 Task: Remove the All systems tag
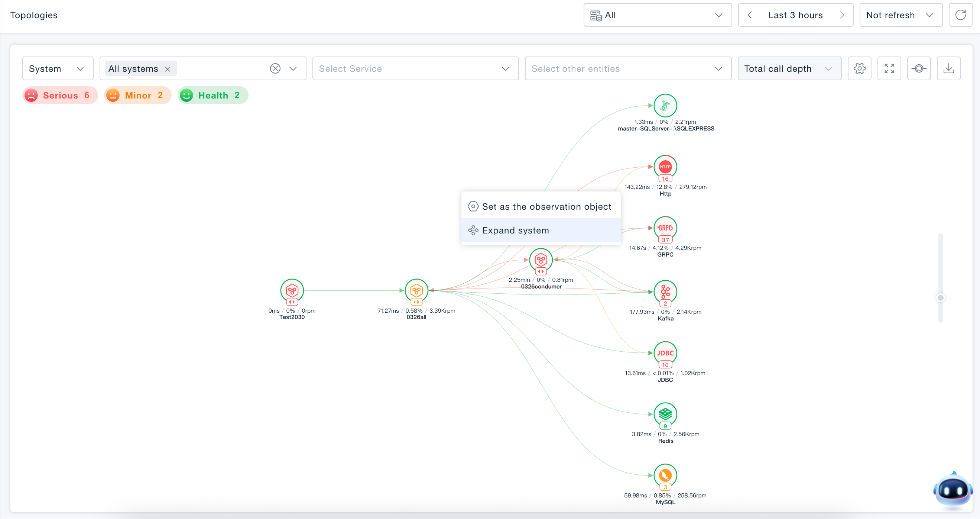(x=168, y=69)
